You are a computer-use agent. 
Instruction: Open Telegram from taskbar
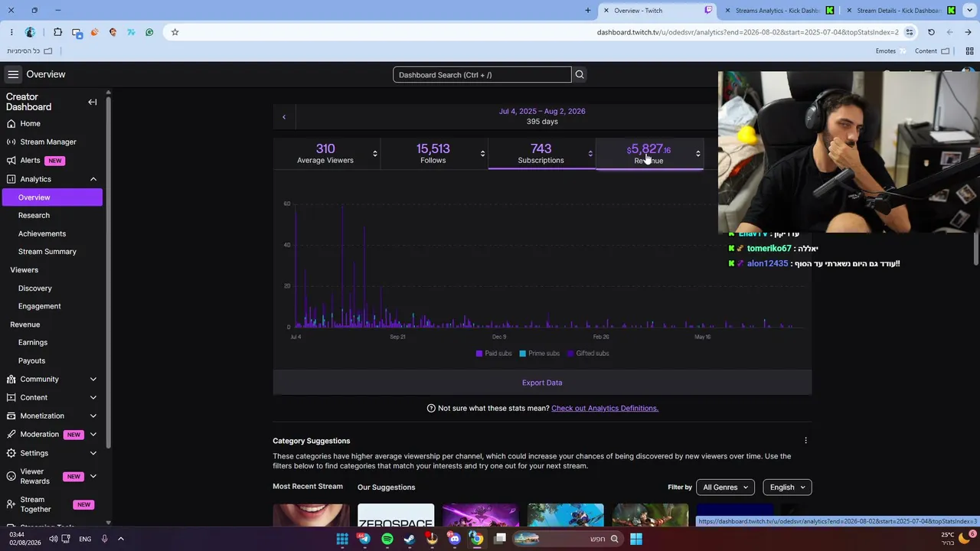tap(364, 539)
